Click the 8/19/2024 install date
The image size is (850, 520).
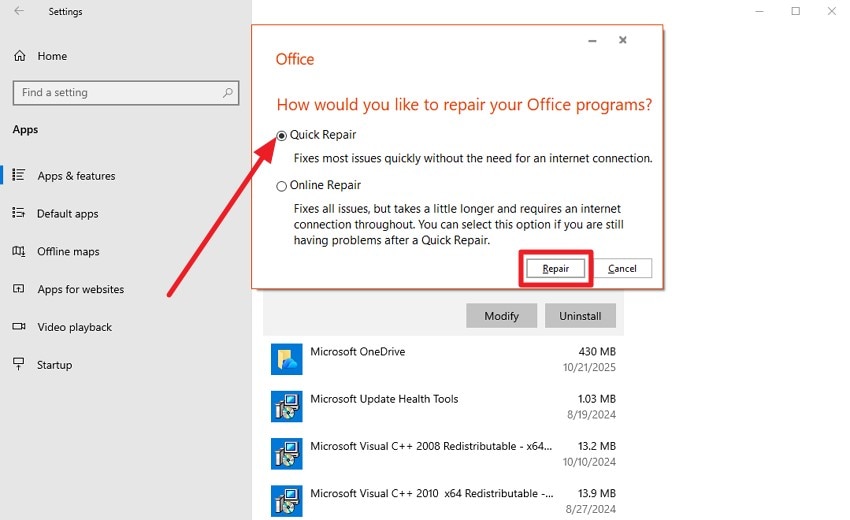tap(591, 414)
